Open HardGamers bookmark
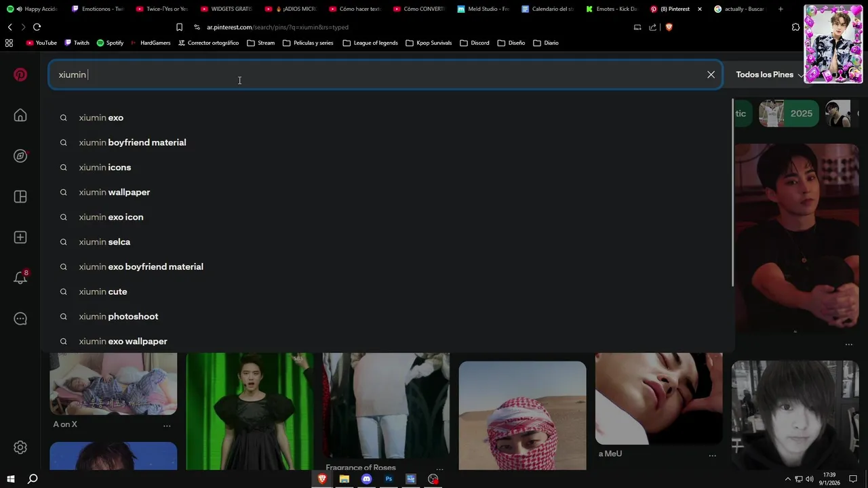The width and height of the screenshot is (868, 488). click(x=151, y=43)
